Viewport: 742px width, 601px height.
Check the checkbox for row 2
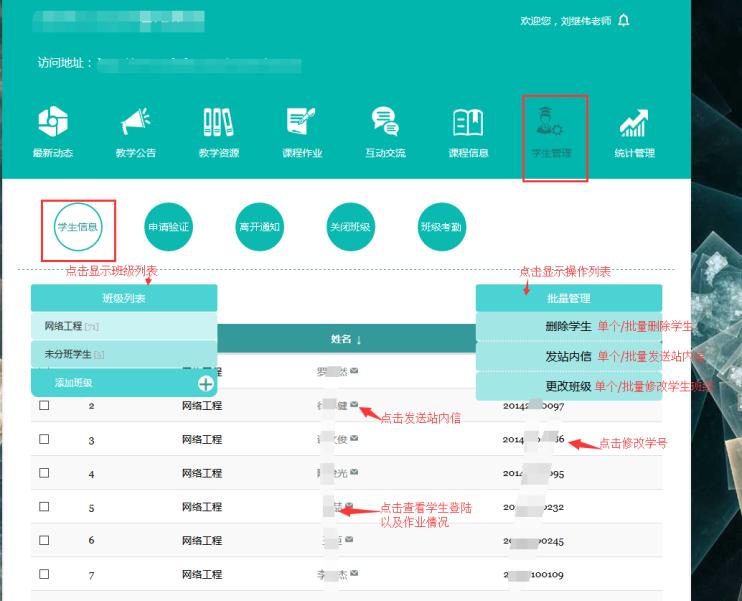pyautogui.click(x=44, y=406)
